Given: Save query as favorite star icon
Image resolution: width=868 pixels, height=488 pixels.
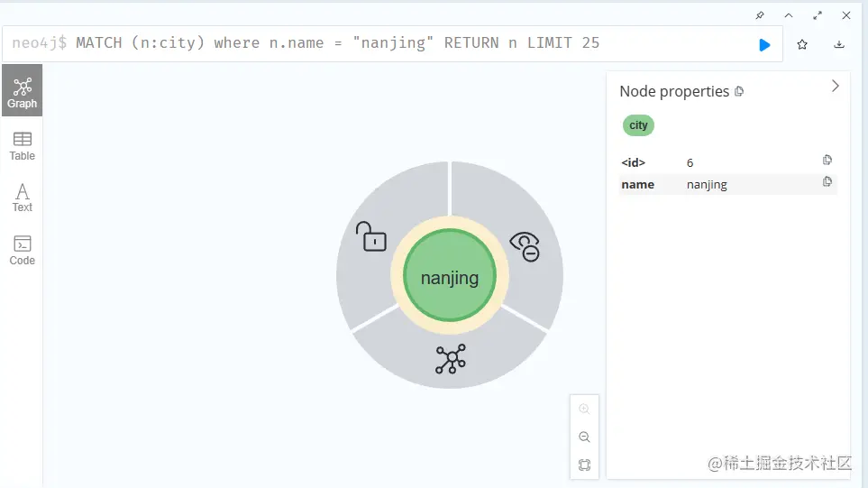Looking at the screenshot, I should click(x=802, y=45).
